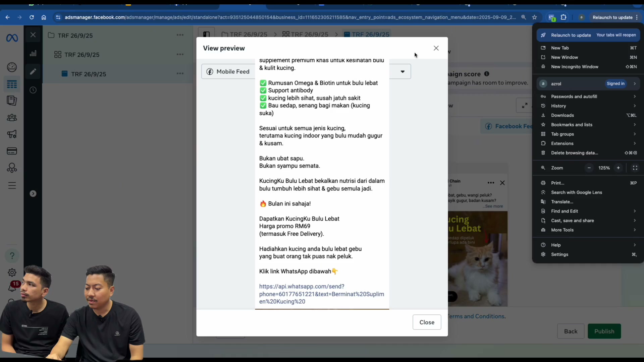Expand the More Tools submenu
Viewport: 644px width, 362px height.
pyautogui.click(x=588, y=230)
